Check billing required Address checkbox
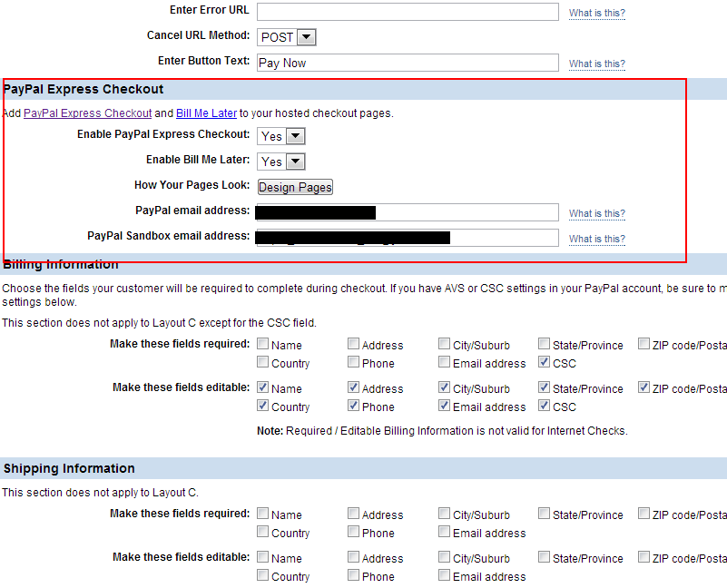The image size is (727, 588). (x=353, y=344)
